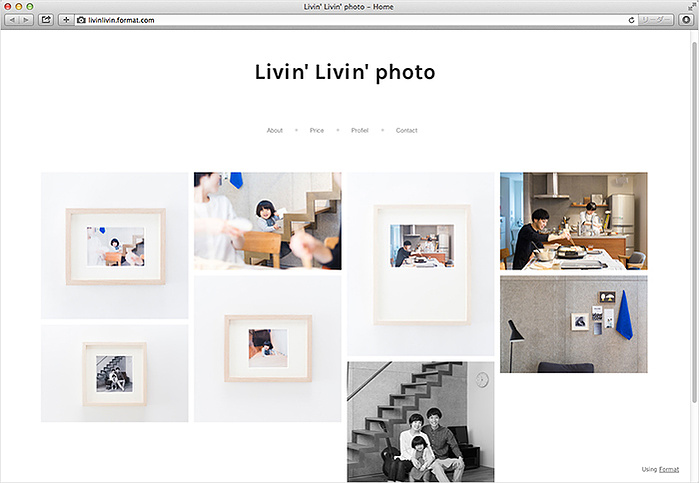Click the camera favicon in the address bar
Image resolution: width=699 pixels, height=483 pixels.
coord(81,20)
